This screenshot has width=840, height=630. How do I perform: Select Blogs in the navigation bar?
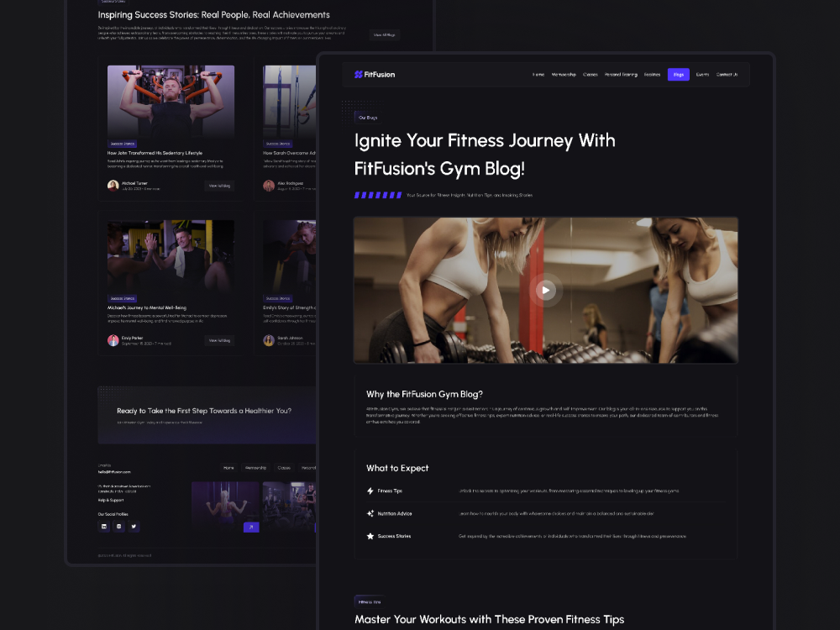click(678, 74)
